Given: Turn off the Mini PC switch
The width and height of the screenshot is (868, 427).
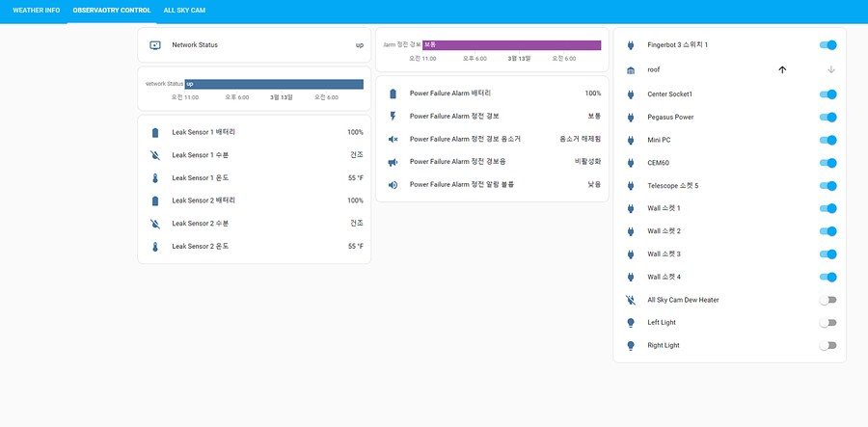Looking at the screenshot, I should click(x=827, y=140).
